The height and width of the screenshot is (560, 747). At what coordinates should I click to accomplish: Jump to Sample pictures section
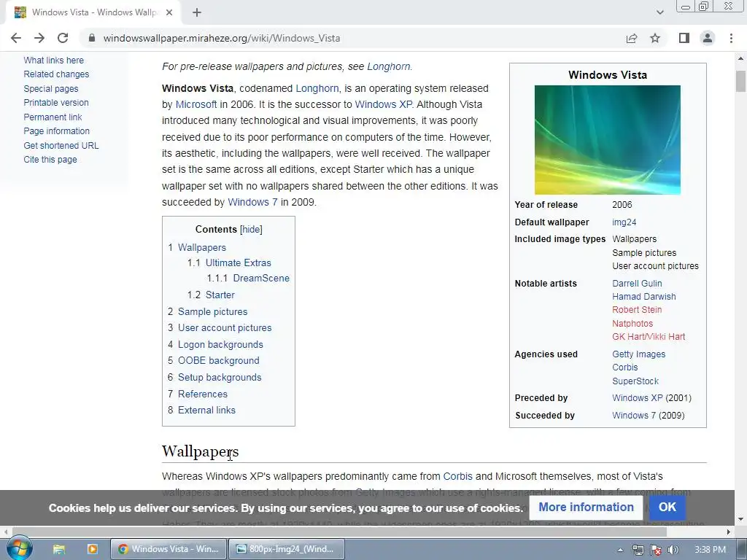tap(212, 311)
